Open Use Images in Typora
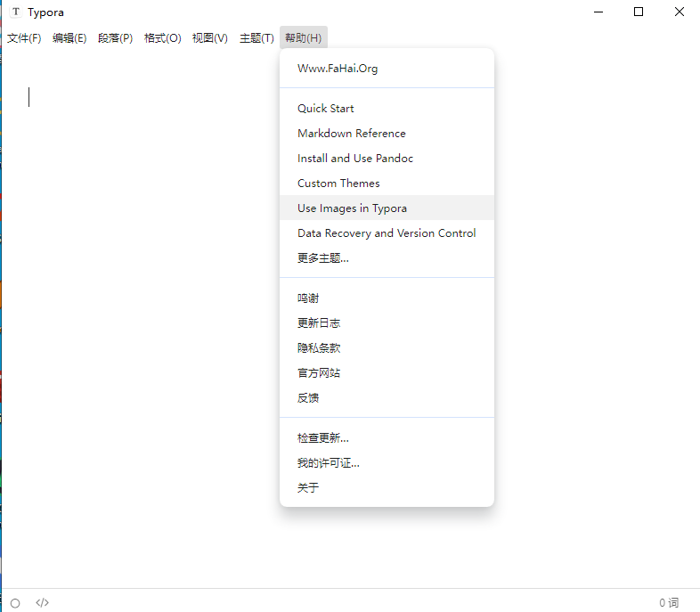 pos(352,208)
